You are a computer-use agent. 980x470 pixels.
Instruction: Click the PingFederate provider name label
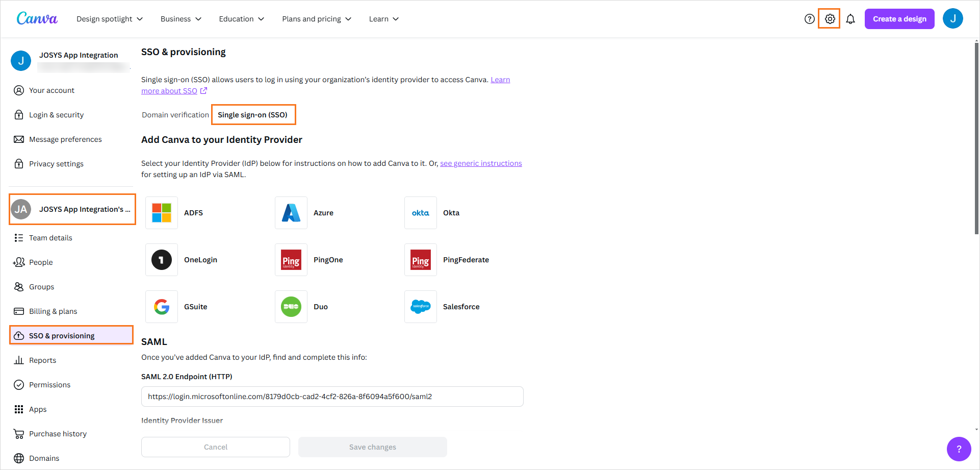466,260
